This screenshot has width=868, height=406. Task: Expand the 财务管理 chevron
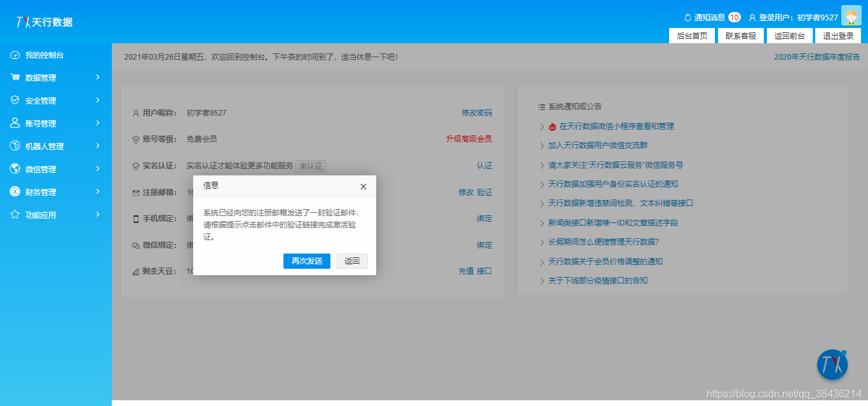[98, 191]
